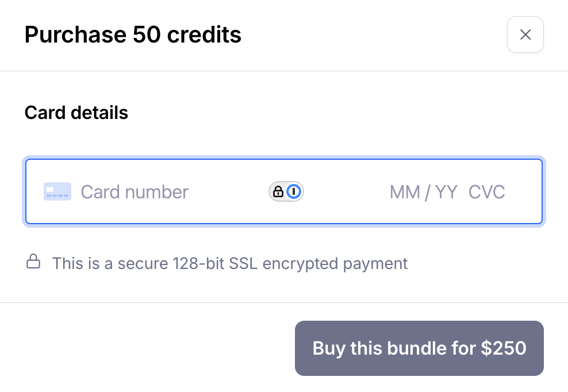Click the Purchase 50 credits title
This screenshot has height=392, width=568.
point(133,35)
